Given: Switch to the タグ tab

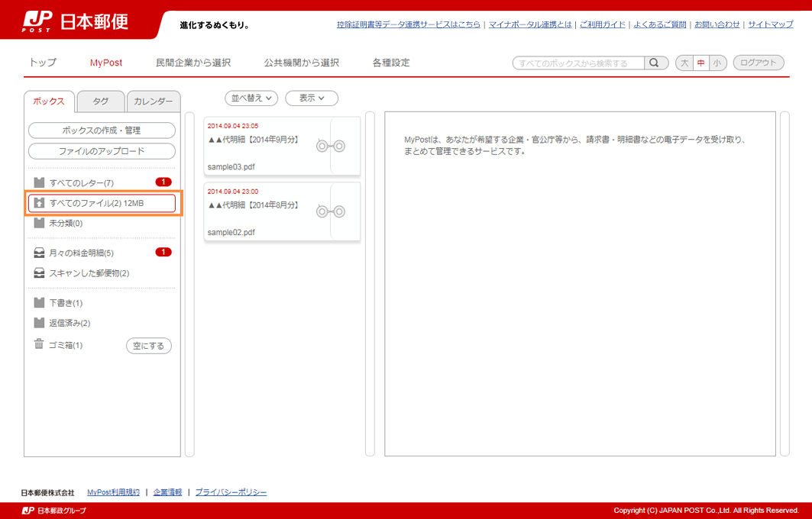Looking at the screenshot, I should pyautogui.click(x=101, y=102).
